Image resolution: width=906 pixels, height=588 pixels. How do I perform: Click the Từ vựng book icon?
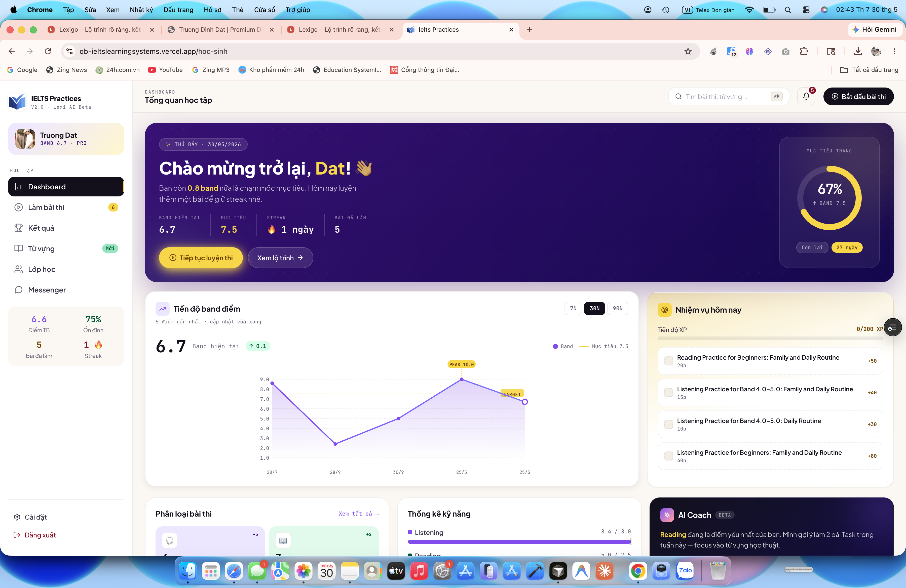tap(18, 248)
